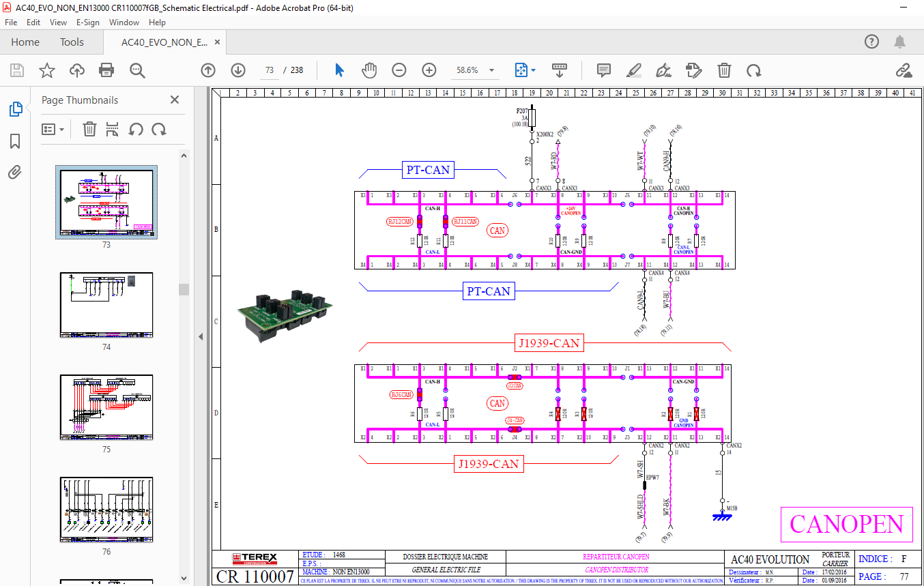
Task: Open the Bookmarks sidebar panel
Action: click(x=15, y=141)
